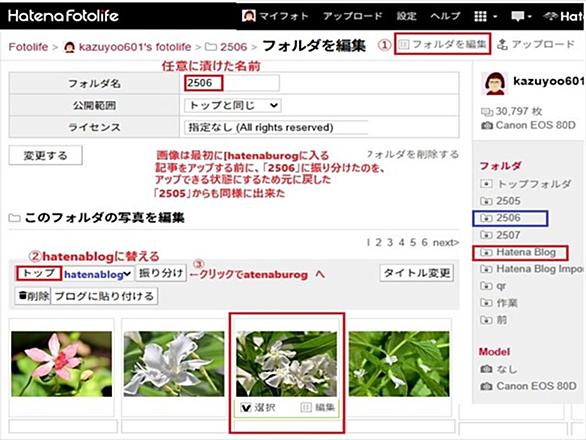Image resolution: width=586 pixels, height=440 pixels.
Task: Click the folder icon for qr
Action: 486,286
